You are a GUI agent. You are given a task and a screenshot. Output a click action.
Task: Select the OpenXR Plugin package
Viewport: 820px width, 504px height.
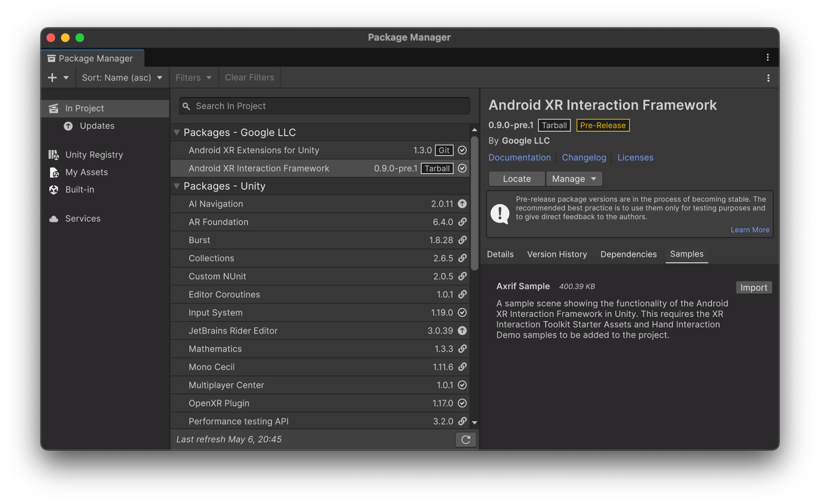point(320,403)
